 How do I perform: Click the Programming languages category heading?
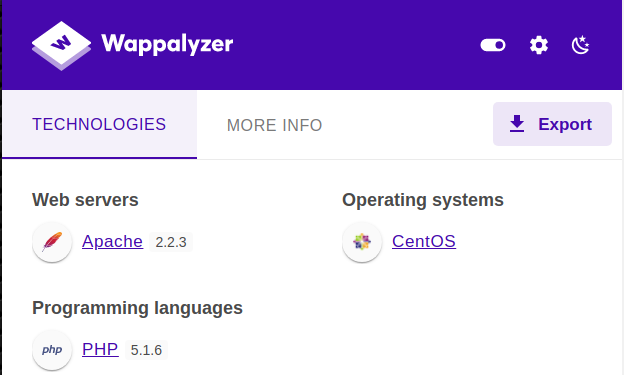tap(137, 308)
